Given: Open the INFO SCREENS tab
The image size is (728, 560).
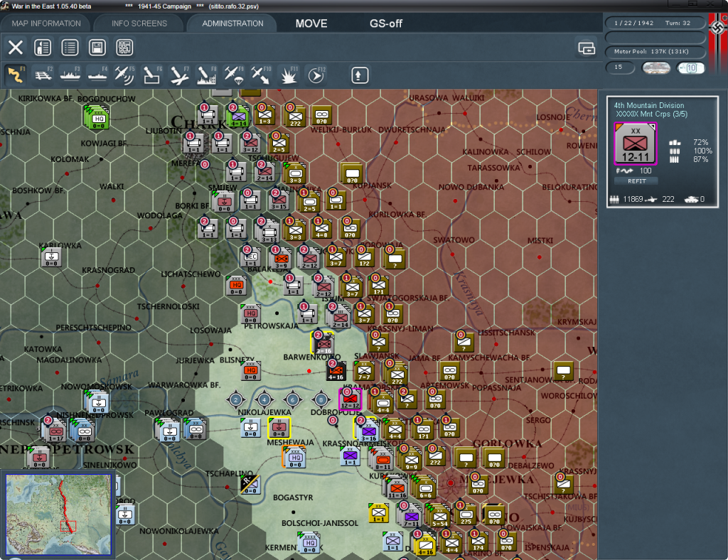Looking at the screenshot, I should pos(139,23).
